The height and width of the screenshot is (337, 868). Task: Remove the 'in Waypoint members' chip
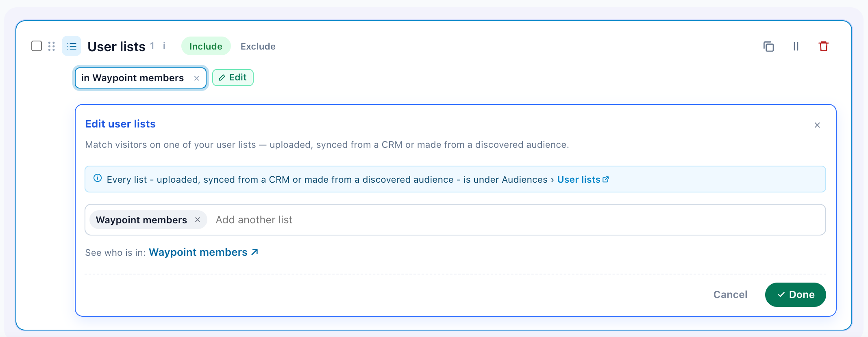(197, 78)
